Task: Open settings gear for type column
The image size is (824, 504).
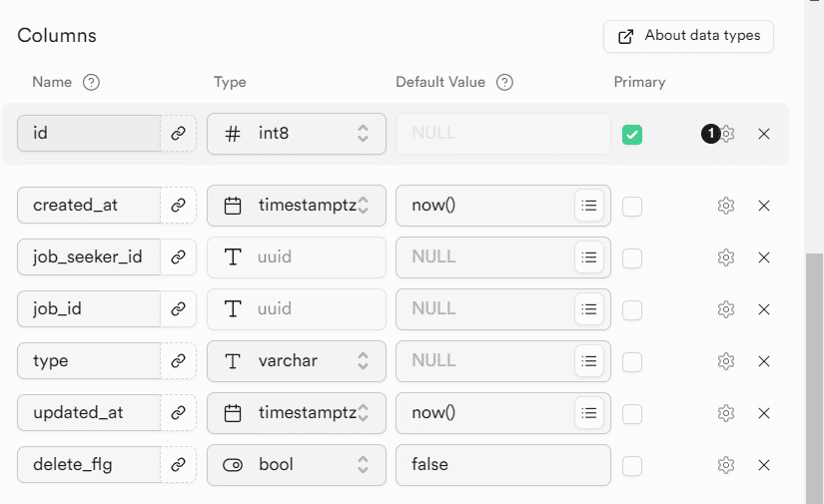Action: point(726,361)
